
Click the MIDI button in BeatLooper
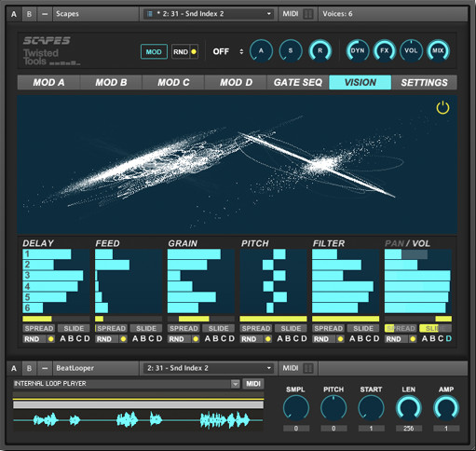tap(253, 384)
